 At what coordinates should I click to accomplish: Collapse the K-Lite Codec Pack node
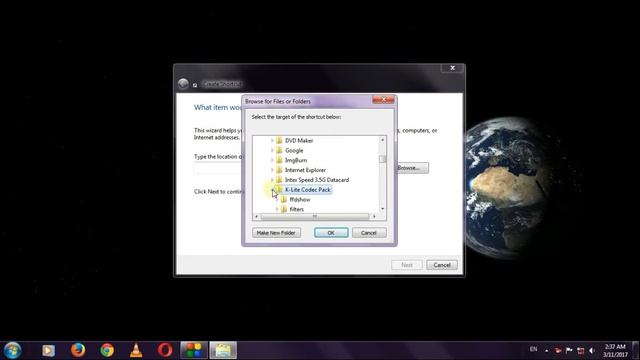273,190
